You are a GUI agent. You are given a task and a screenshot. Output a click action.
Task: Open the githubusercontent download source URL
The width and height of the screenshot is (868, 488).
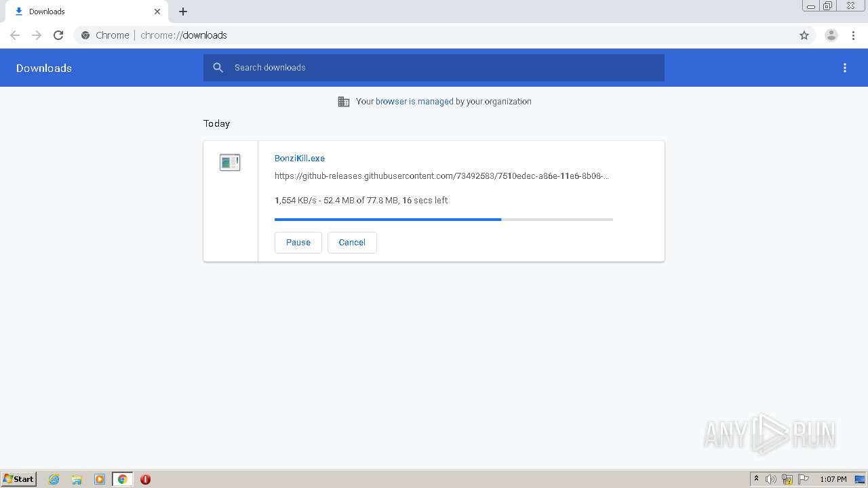(441, 176)
